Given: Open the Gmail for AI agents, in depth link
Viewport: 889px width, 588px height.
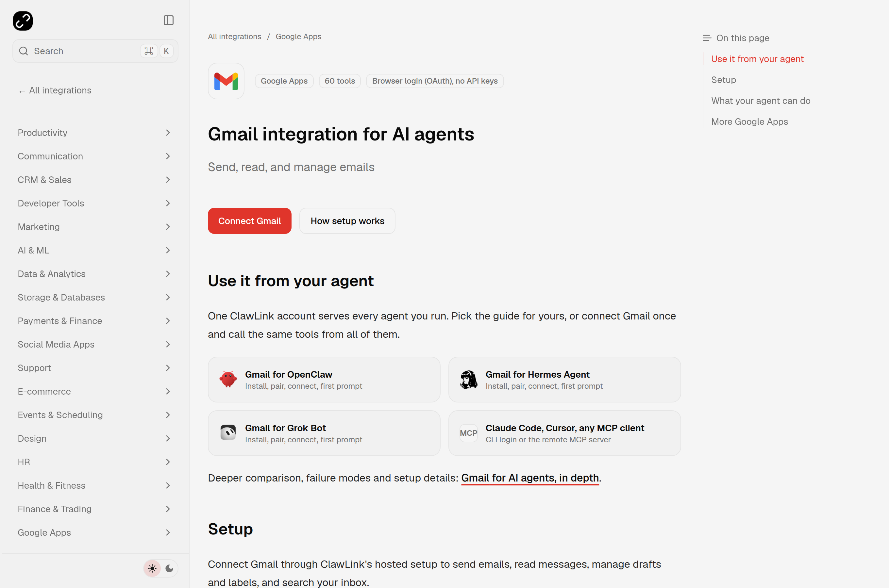Looking at the screenshot, I should point(530,478).
